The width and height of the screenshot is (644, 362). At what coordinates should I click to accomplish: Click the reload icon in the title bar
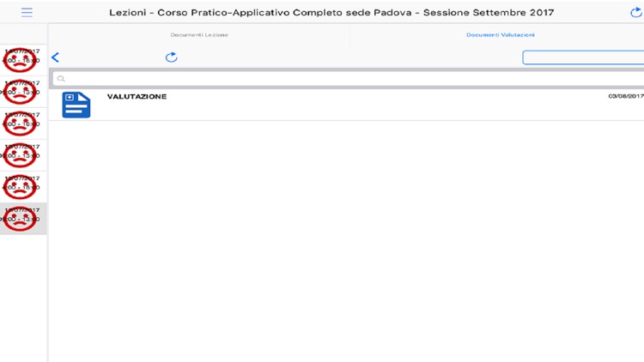coord(635,13)
